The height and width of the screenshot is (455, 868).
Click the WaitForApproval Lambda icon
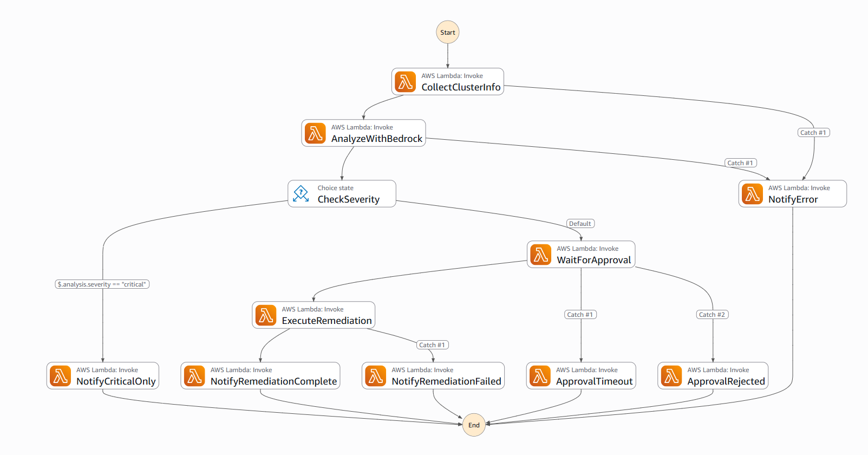(540, 255)
